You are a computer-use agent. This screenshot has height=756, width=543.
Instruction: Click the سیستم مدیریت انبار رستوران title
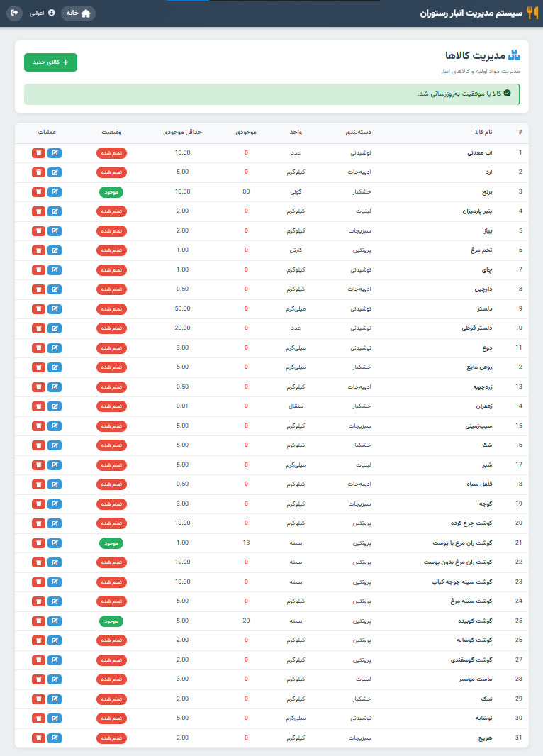coord(471,13)
